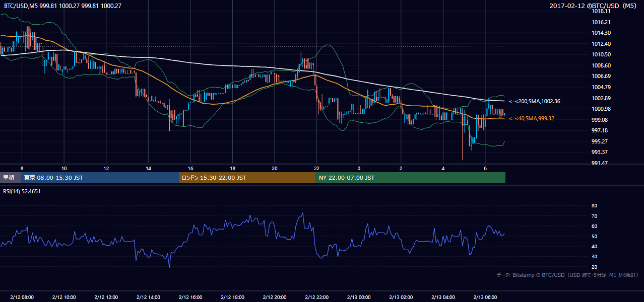Click hour tick 16 below the price chart
The image size is (644, 302).
pos(190,168)
